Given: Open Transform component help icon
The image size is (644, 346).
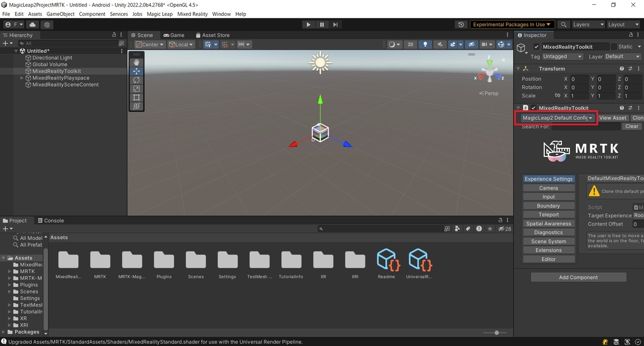Looking at the screenshot, I should [x=621, y=69].
